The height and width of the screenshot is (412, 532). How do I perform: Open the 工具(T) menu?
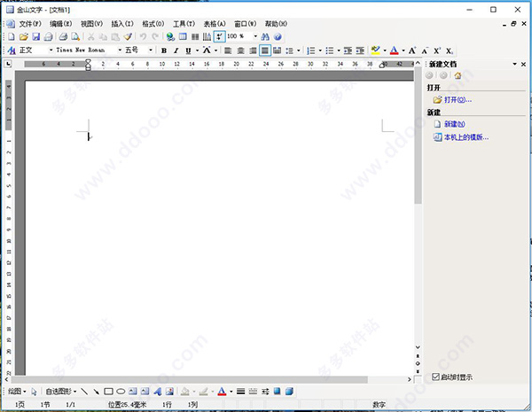tap(184, 24)
